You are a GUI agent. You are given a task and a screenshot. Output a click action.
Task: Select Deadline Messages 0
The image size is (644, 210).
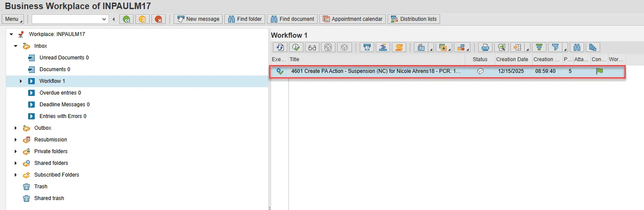65,105
